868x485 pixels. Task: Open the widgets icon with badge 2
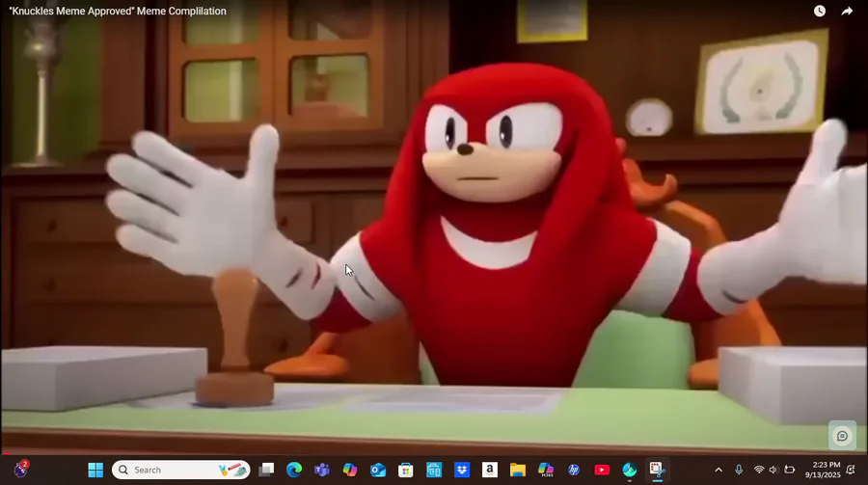coord(21,470)
